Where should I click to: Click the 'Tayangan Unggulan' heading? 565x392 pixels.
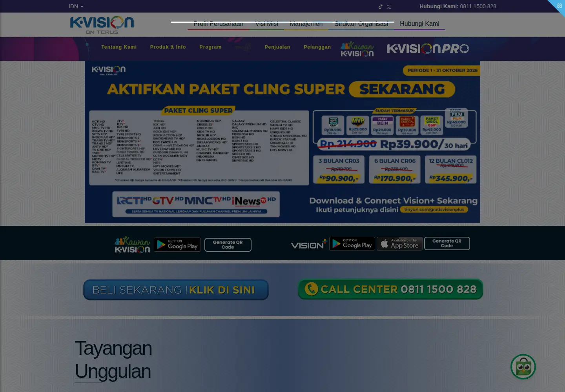[113, 360]
